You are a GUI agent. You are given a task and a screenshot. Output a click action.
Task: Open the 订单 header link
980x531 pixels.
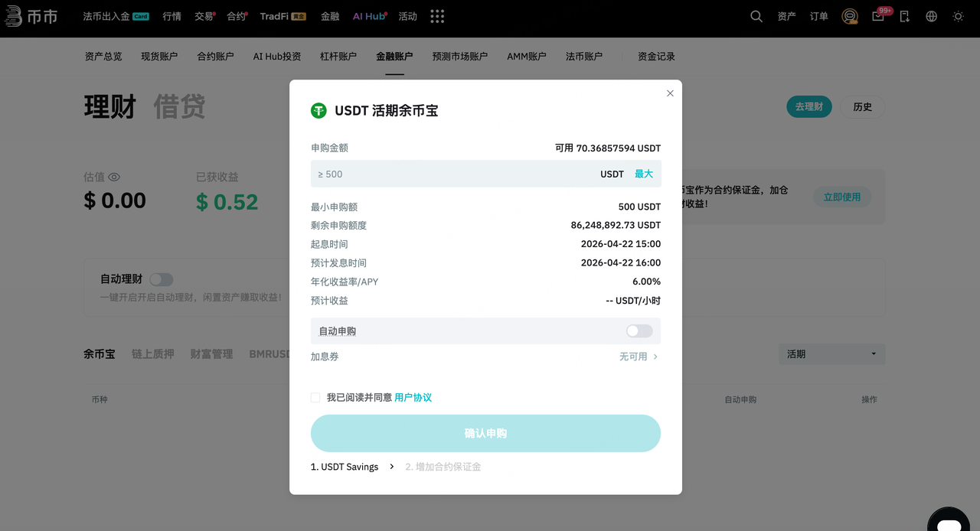[x=819, y=16]
